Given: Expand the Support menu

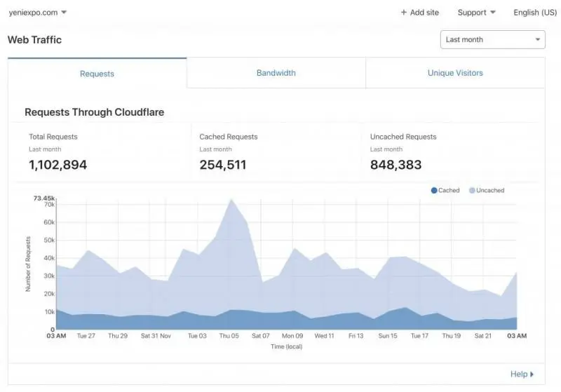Looking at the screenshot, I should 477,13.
